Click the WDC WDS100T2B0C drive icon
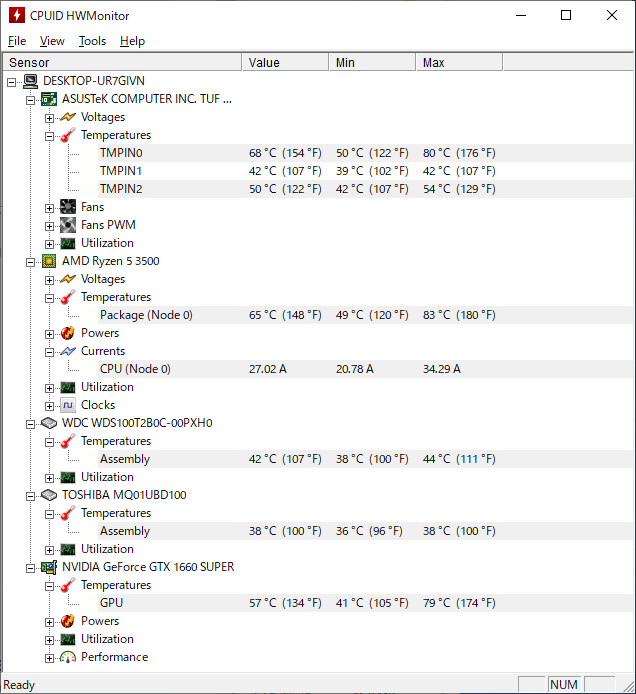 [49, 423]
